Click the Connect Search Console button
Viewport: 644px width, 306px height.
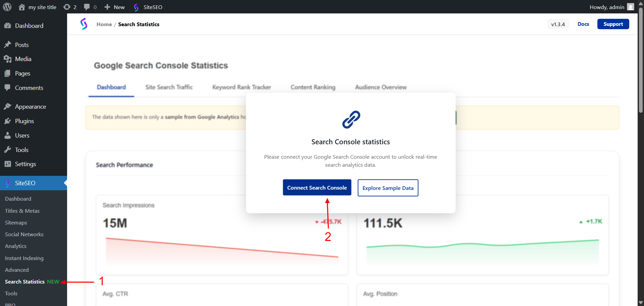(x=317, y=187)
